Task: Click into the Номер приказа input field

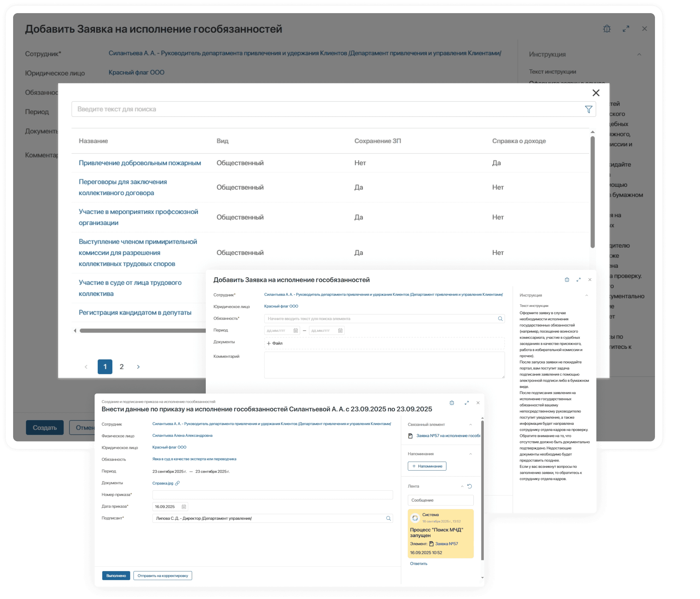Action: [272, 495]
